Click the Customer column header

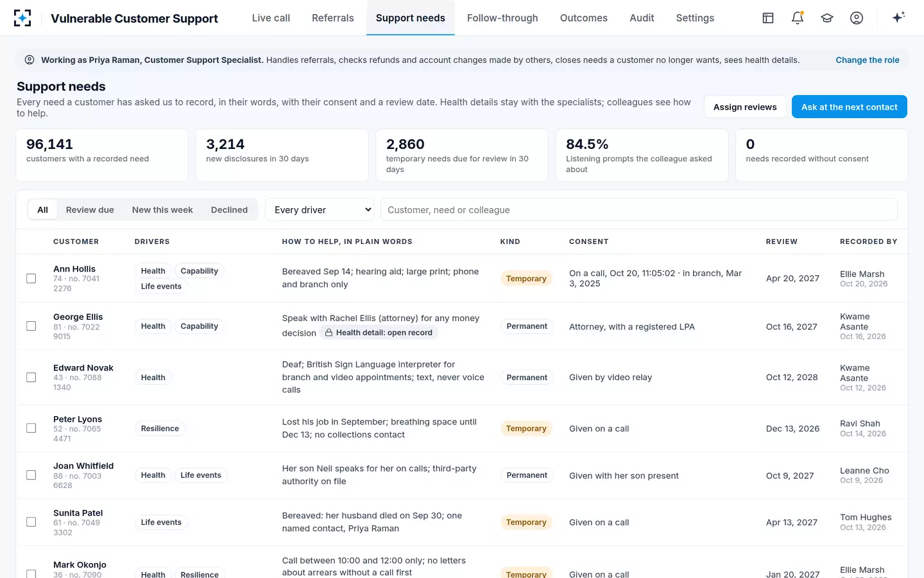pos(76,241)
